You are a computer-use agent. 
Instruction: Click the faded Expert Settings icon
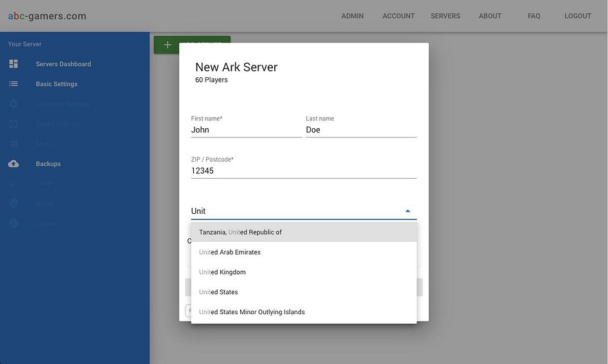13,123
